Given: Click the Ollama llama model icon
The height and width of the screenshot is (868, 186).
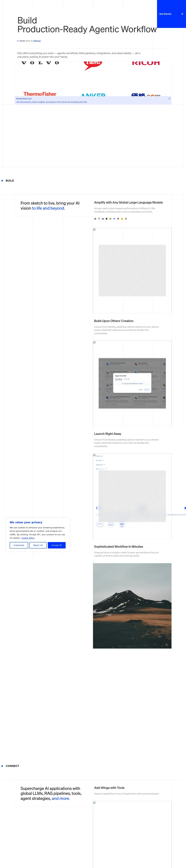Looking at the screenshot, I should tap(99, 219).
